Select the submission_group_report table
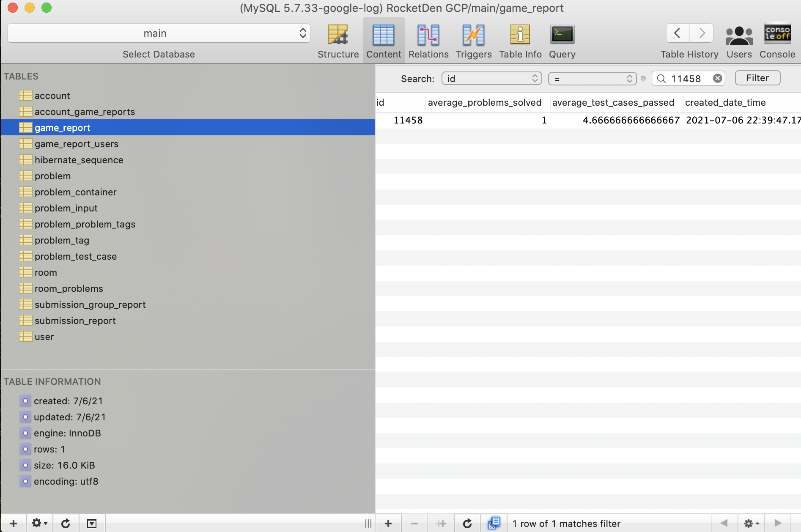 (188, 304)
